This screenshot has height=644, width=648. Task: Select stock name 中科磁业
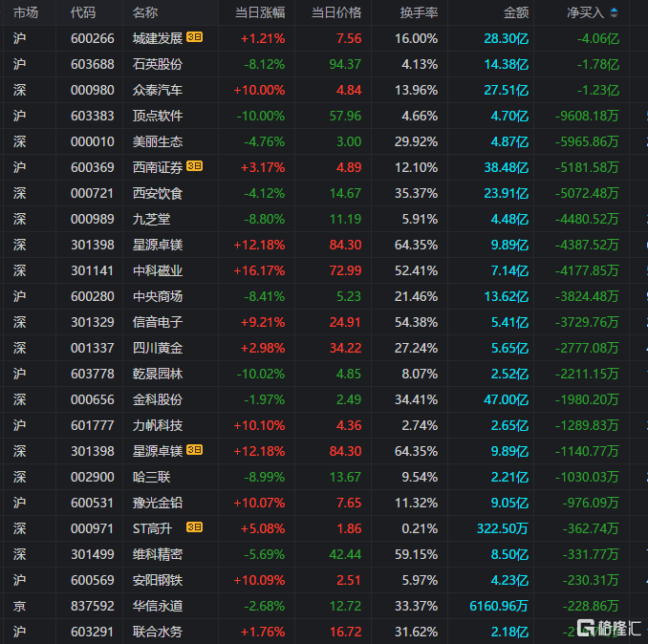(158, 270)
